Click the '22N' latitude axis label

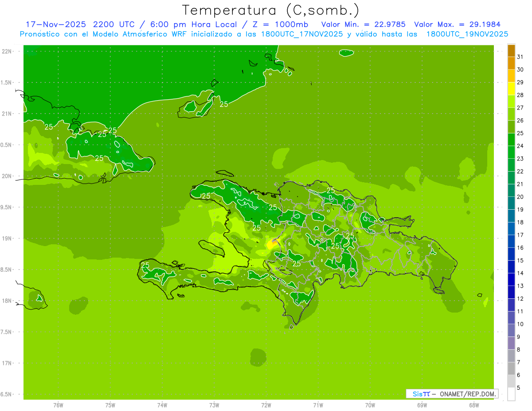pyautogui.click(x=8, y=51)
